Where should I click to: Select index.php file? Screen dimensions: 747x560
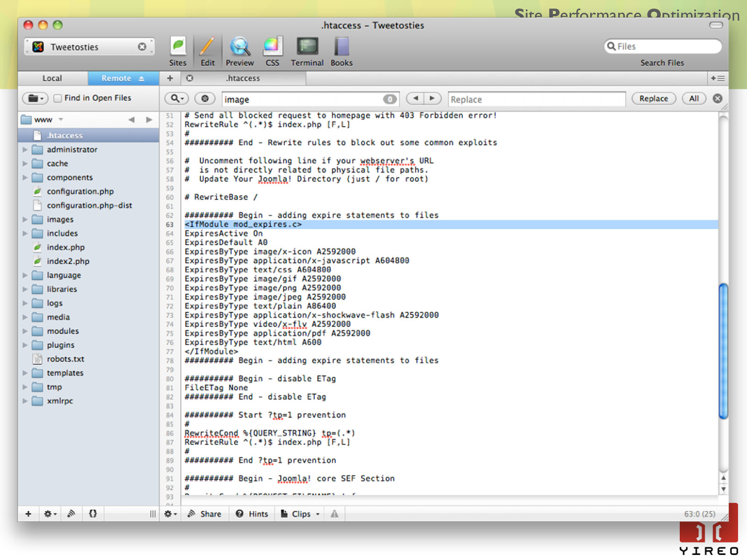pyautogui.click(x=89, y=247)
